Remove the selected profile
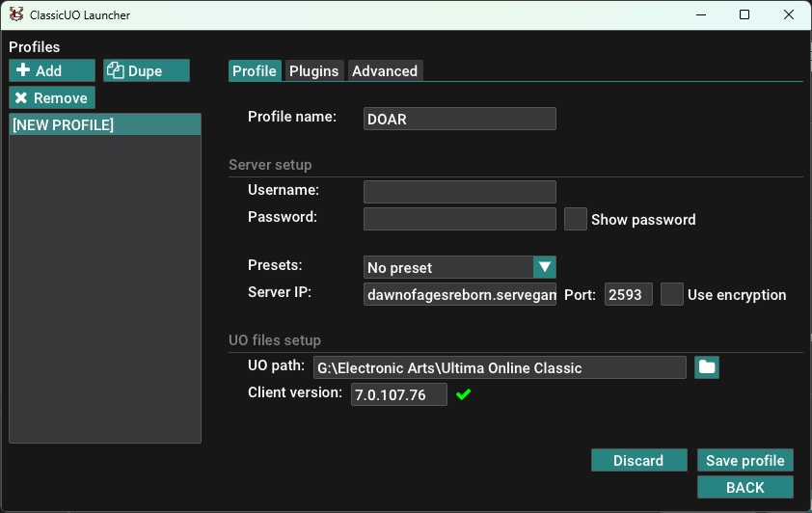 [52, 97]
